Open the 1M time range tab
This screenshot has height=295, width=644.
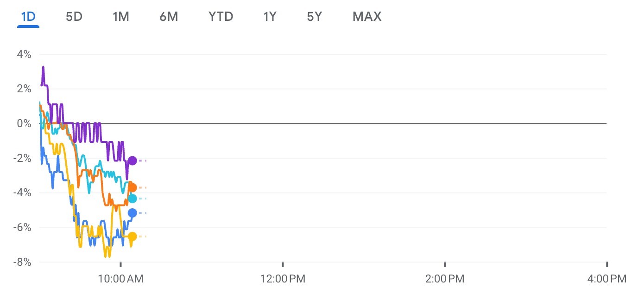click(121, 17)
